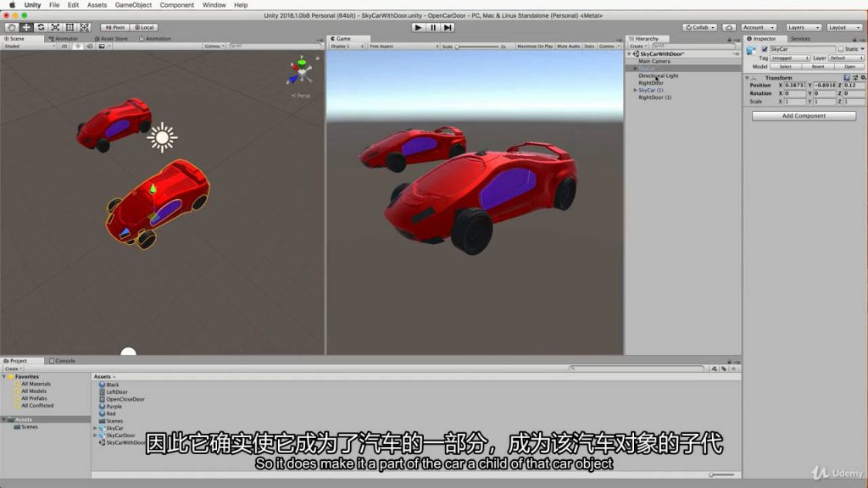Open the Collab dropdown
Viewport: 868px width, 488px height.
coord(700,27)
